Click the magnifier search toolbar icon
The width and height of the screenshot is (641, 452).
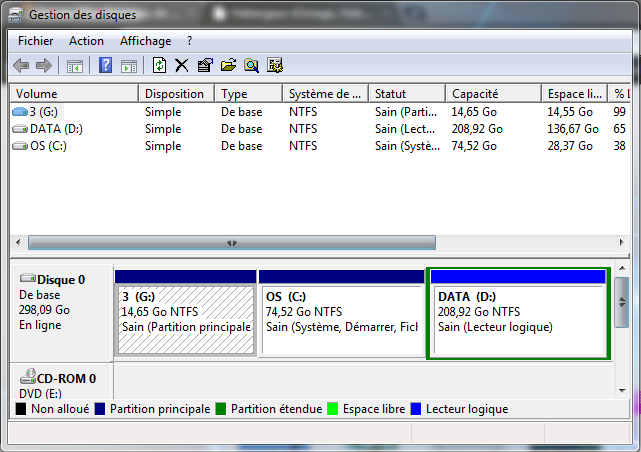[251, 65]
